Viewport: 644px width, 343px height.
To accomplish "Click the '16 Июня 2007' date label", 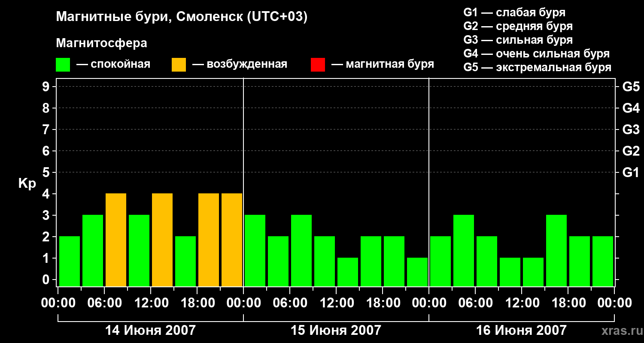I will coord(521,331).
